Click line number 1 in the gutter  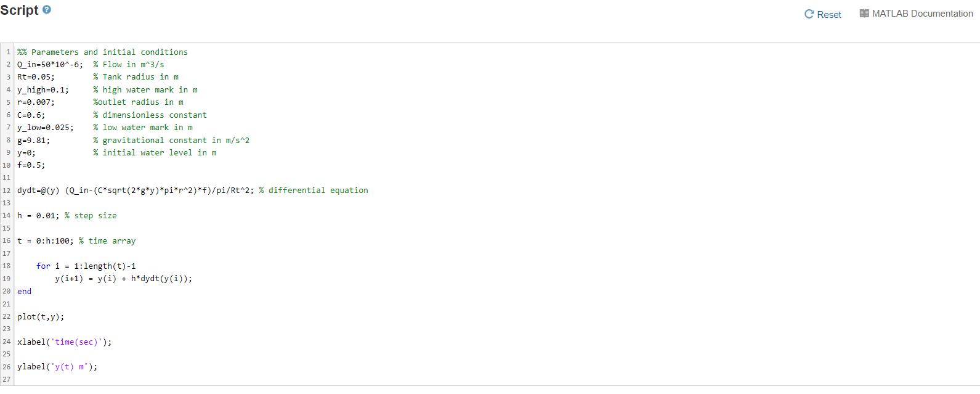pos(8,52)
